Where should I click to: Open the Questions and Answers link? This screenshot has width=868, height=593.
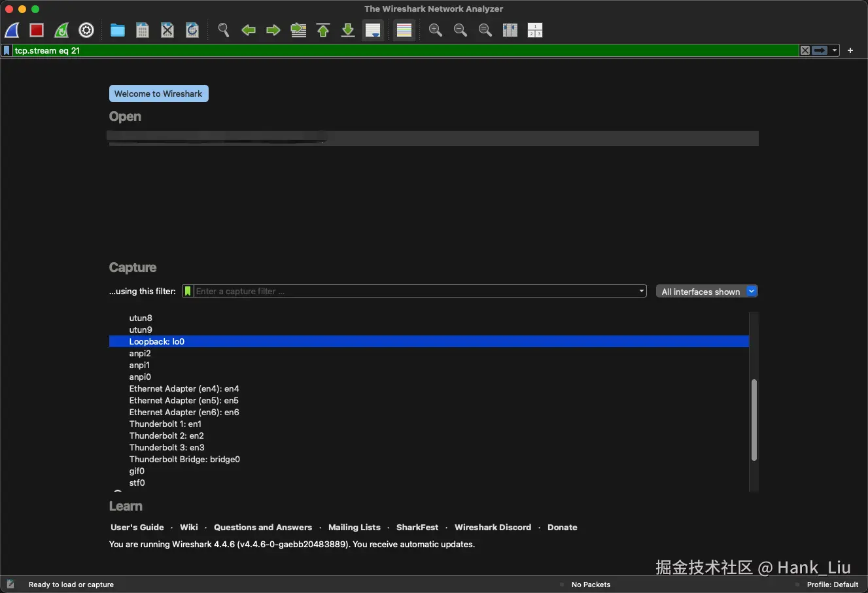coord(263,528)
